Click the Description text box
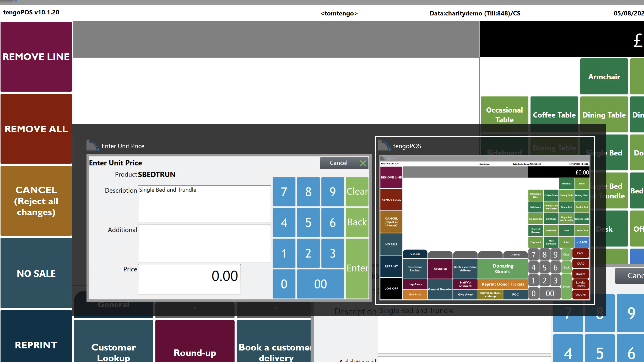The width and height of the screenshot is (644, 362). (204, 204)
